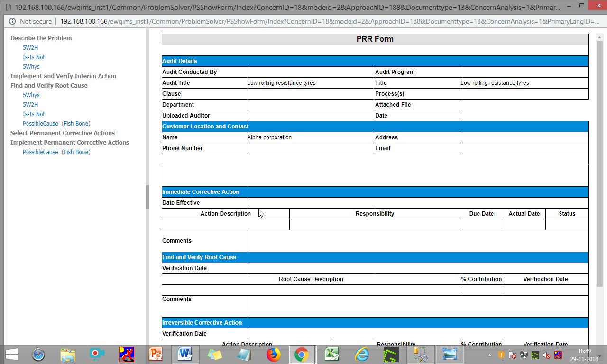This screenshot has width=607, height=364.
Task: Click the blue 'Find and Verify Root Cause' header
Action: click(x=375, y=257)
